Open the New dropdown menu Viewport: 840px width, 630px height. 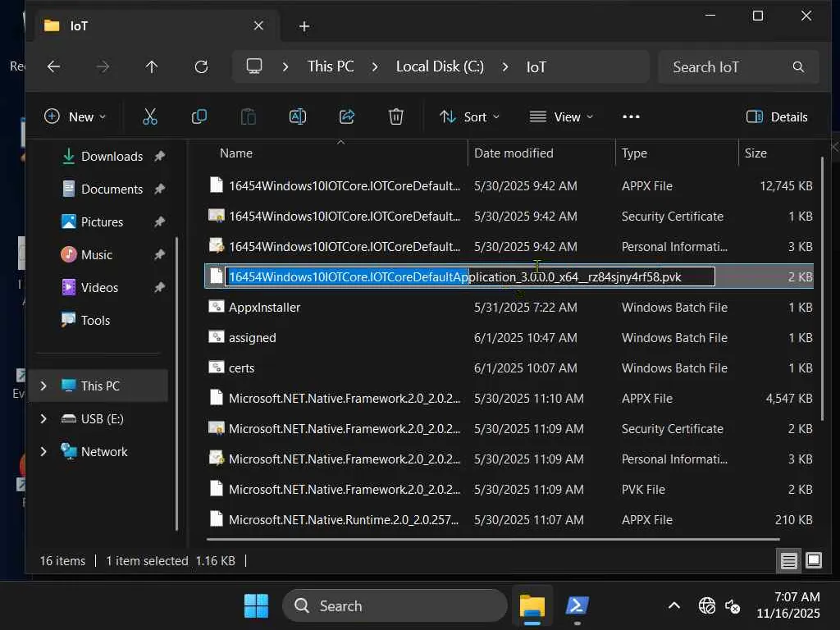pyautogui.click(x=75, y=116)
